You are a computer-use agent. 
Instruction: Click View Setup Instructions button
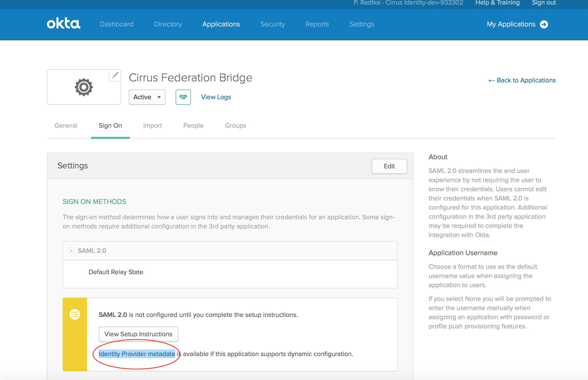[x=138, y=334]
